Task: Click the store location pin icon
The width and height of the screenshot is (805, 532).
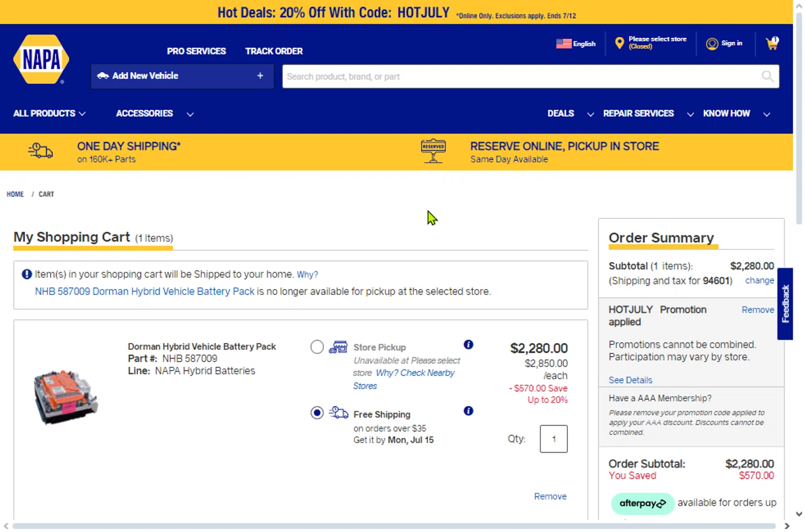Action: [x=619, y=43]
